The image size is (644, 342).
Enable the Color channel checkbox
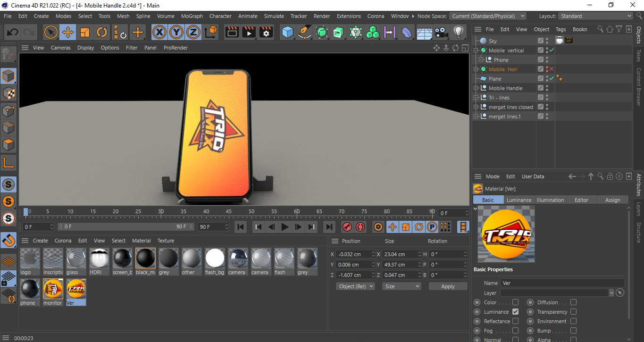[515, 302]
